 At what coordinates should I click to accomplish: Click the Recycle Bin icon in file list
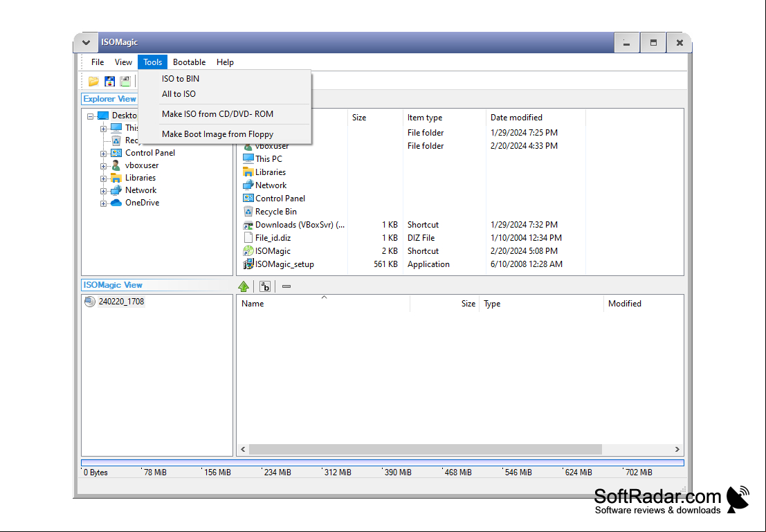click(x=248, y=212)
